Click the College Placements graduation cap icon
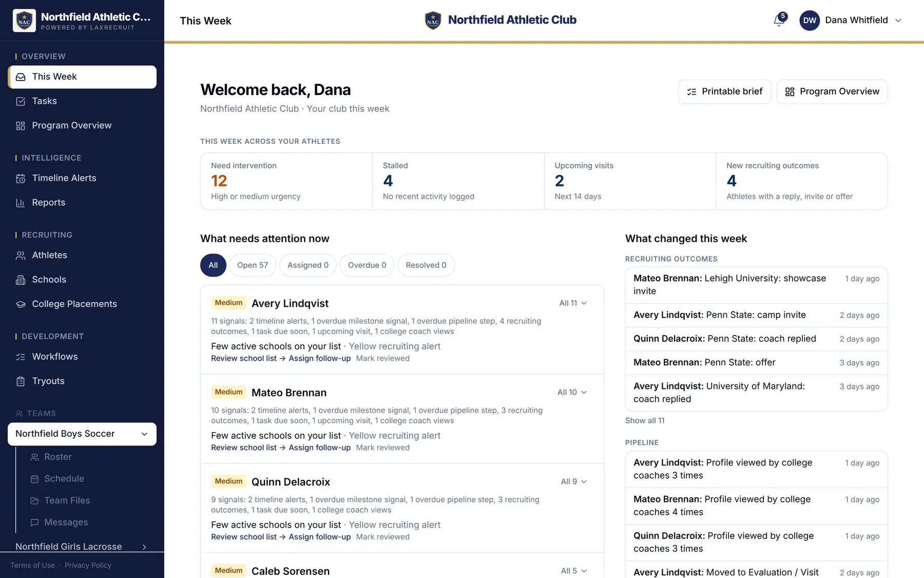This screenshot has width=924, height=578. [21, 304]
